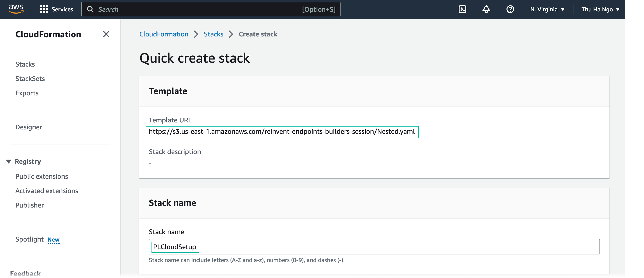Image resolution: width=644 pixels, height=278 pixels.
Task: Open the N. Virginia region selector
Action: point(547,9)
